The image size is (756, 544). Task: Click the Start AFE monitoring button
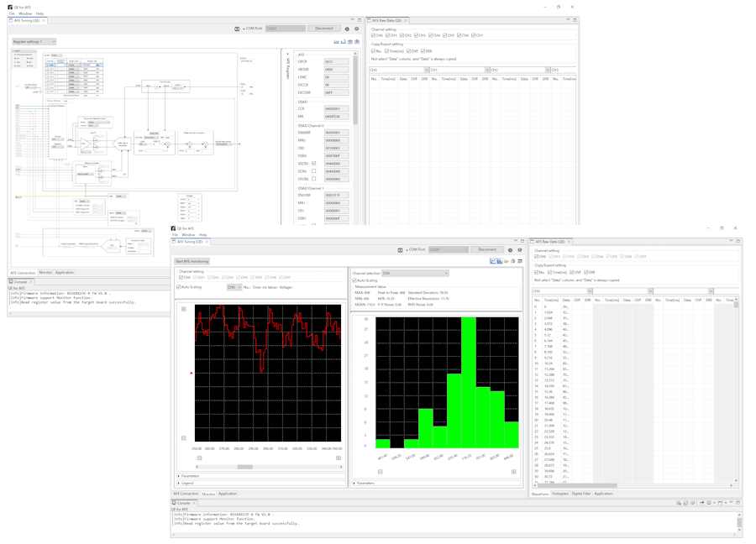pos(192,261)
